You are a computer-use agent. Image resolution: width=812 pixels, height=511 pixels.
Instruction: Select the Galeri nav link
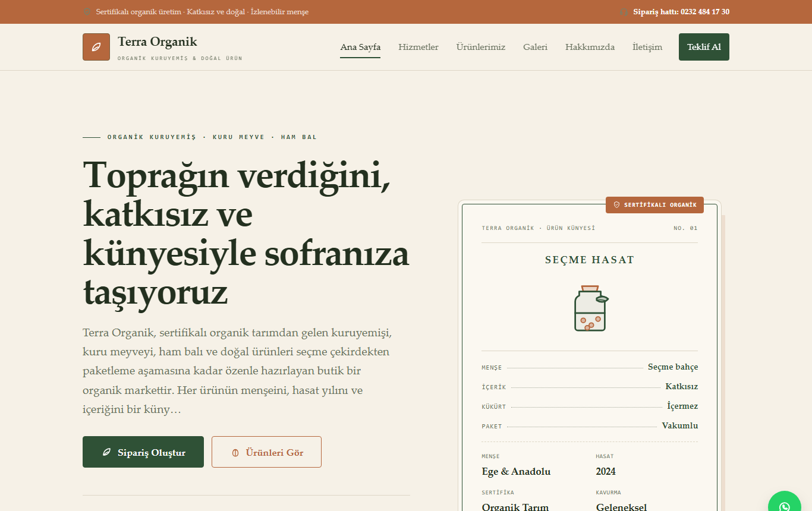[535, 47]
